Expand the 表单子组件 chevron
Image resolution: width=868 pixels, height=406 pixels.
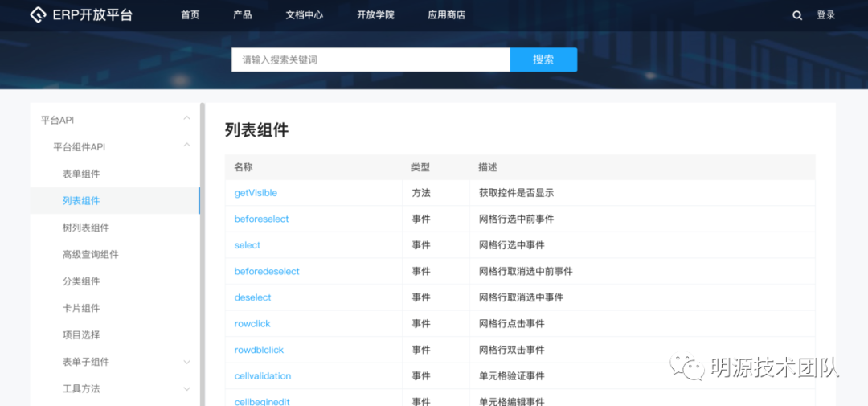tap(187, 363)
